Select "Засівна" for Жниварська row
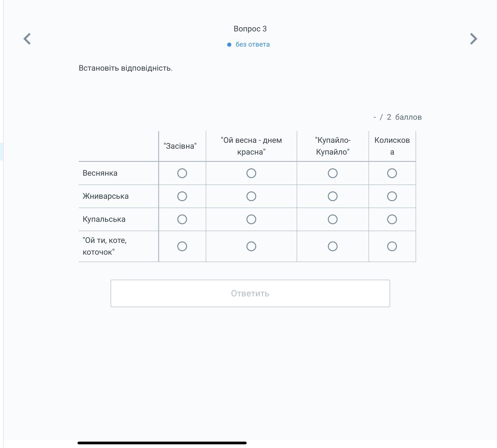Image resolution: width=497 pixels, height=448 pixels. coord(182,196)
